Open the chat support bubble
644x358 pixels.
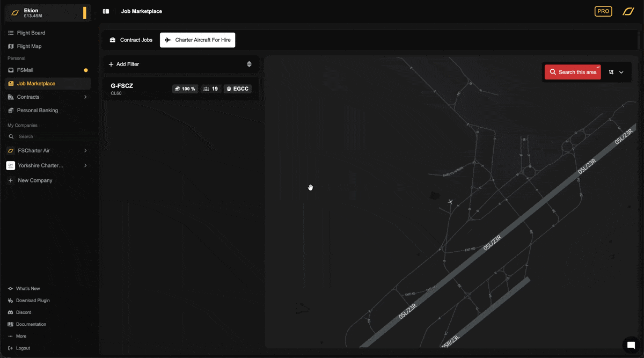click(631, 345)
